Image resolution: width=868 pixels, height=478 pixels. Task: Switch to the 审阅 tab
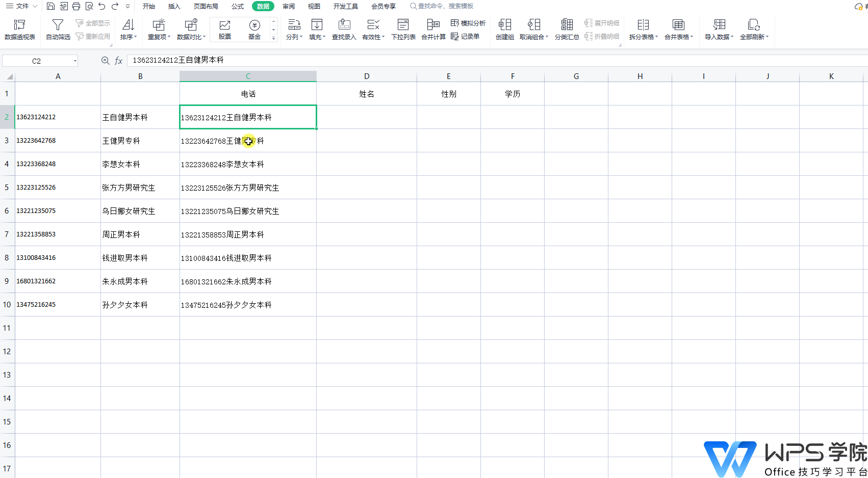(289, 6)
